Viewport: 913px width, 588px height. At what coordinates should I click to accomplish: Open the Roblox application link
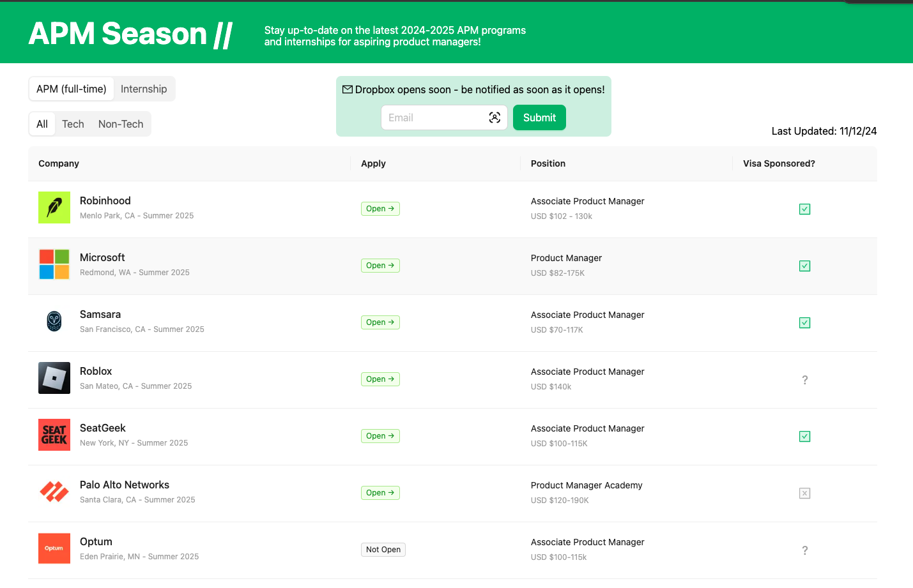tap(380, 379)
